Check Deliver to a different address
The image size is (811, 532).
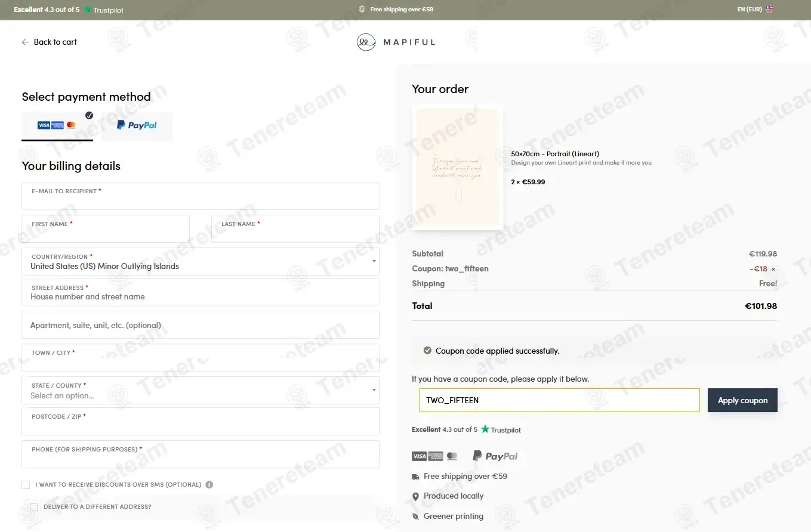[34, 507]
